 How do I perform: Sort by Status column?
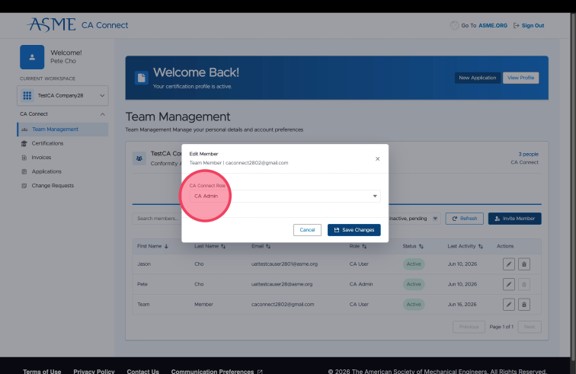point(413,246)
